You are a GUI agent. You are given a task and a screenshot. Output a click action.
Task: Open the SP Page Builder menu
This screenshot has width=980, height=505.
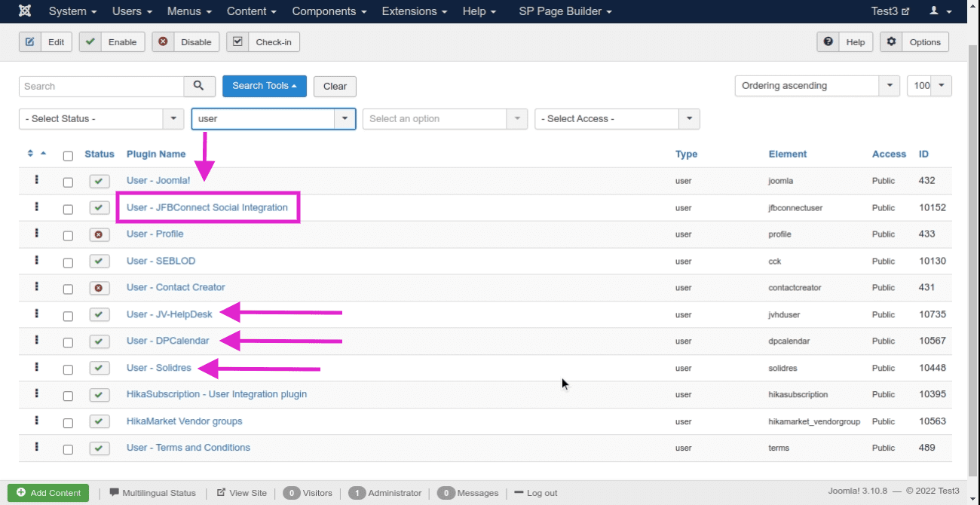(565, 11)
